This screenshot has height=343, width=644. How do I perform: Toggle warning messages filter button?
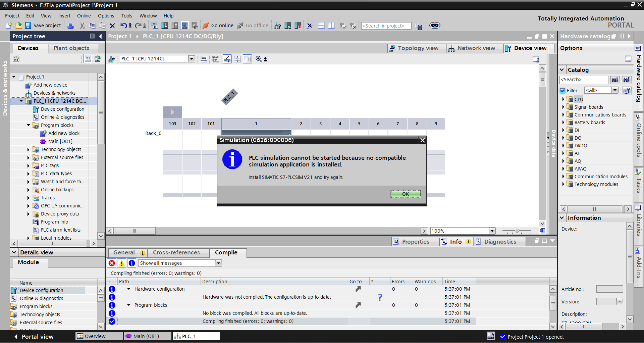pos(122,263)
